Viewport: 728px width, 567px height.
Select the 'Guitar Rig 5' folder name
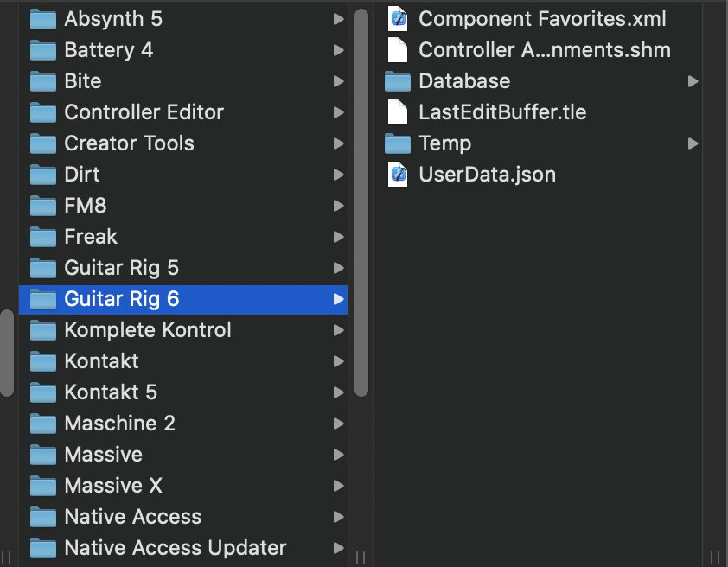[122, 268]
